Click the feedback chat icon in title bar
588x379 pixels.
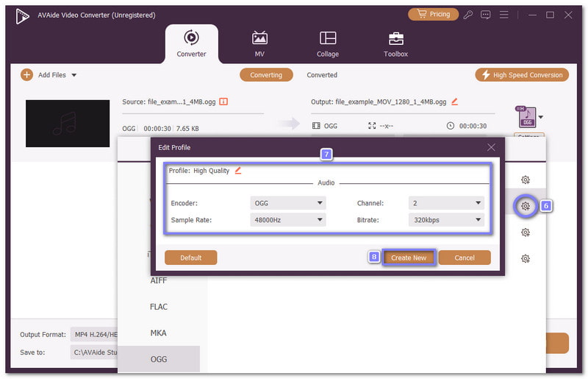[x=485, y=15]
